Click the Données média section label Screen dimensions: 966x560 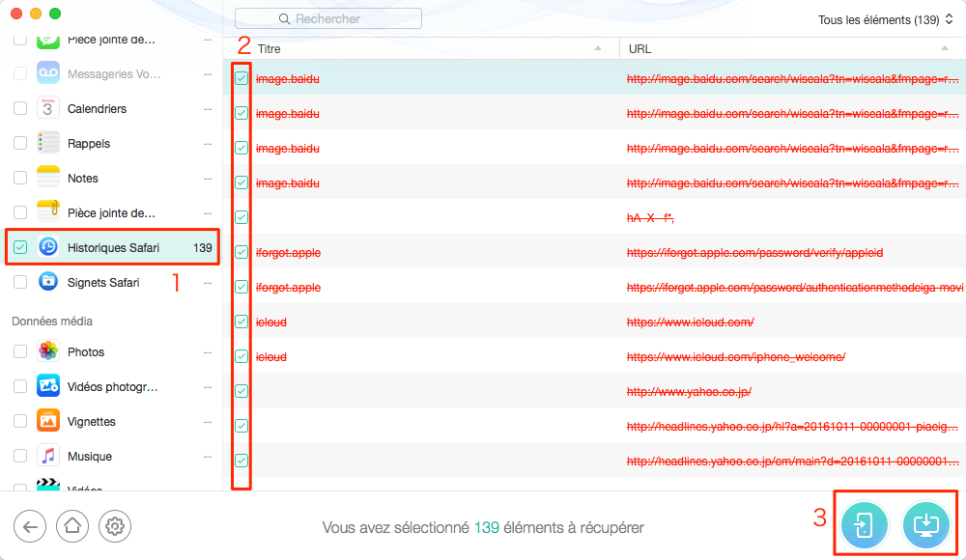(52, 321)
